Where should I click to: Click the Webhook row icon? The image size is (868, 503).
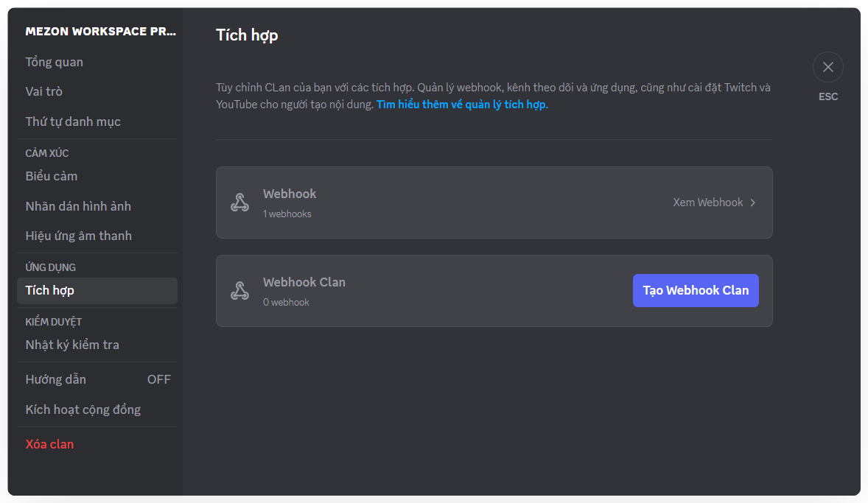pyautogui.click(x=239, y=203)
